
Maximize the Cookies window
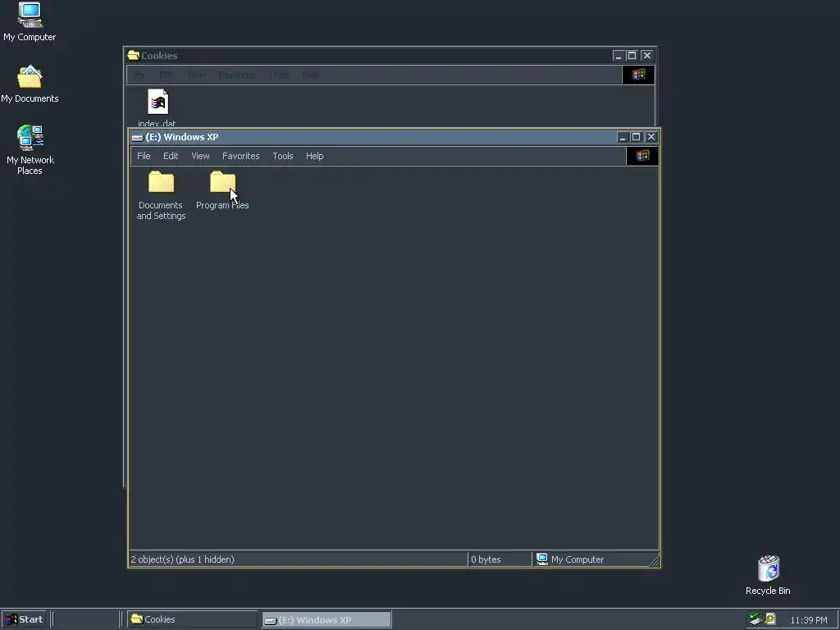tap(632, 56)
